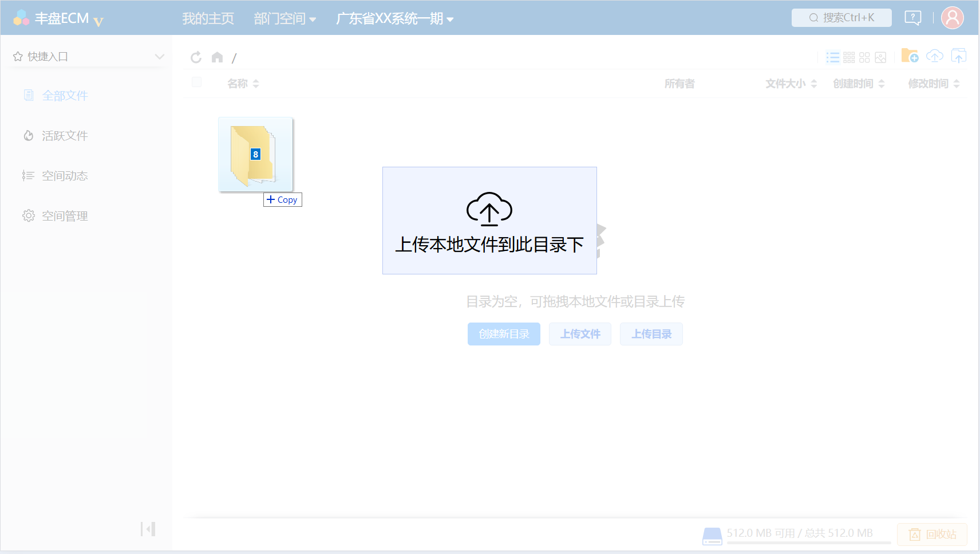980x554 pixels.
Task: Focus the 搜索Ctrl+K search box
Action: tap(841, 18)
